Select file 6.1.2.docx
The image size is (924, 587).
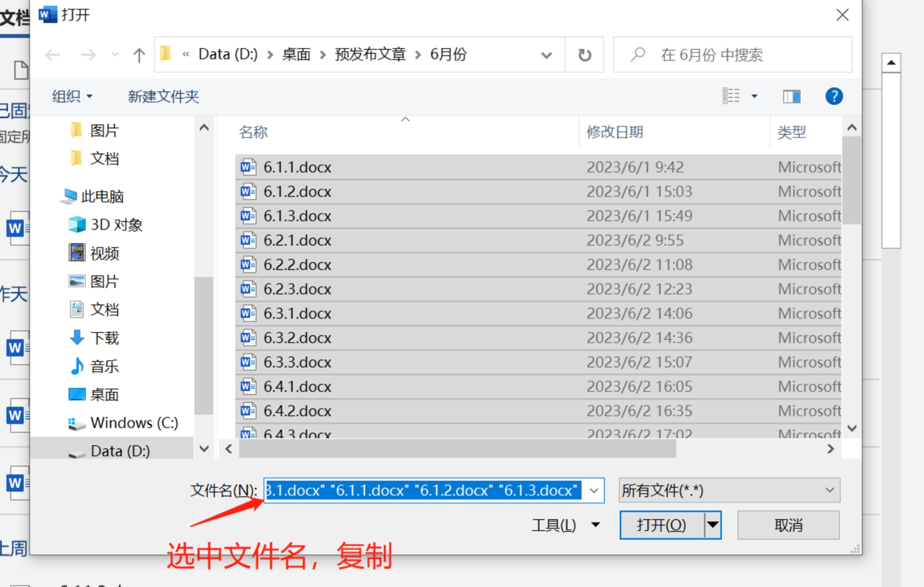coord(538,191)
